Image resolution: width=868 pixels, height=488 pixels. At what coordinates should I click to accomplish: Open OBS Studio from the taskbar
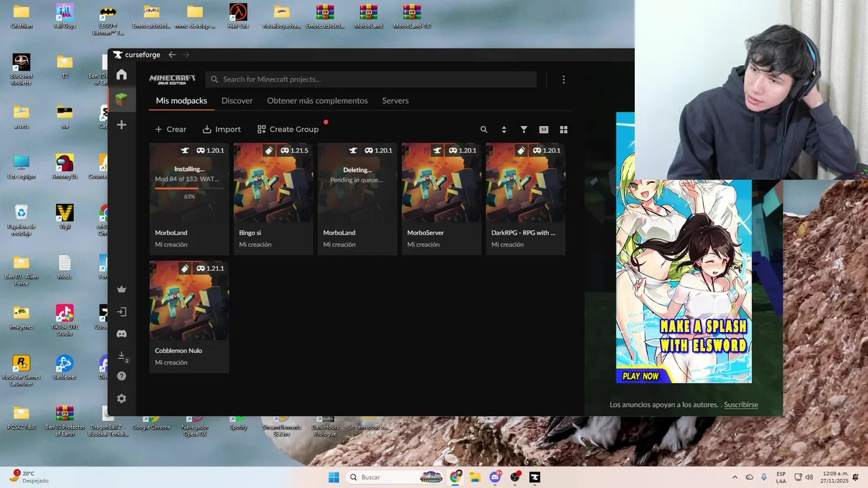515,477
